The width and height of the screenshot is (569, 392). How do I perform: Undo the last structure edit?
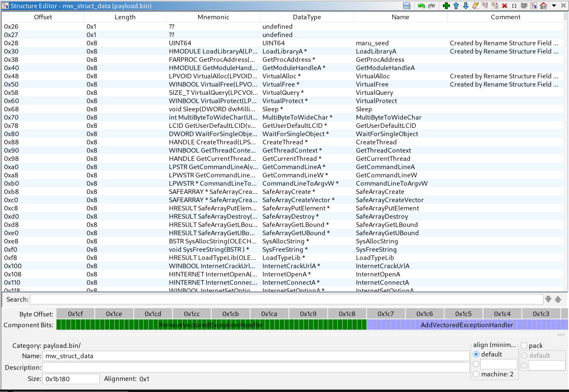pos(422,6)
